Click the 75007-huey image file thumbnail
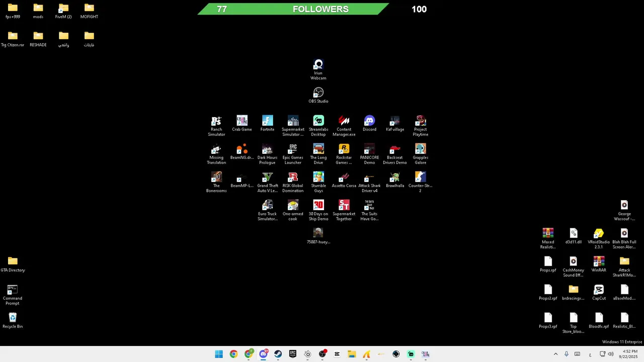644x362 pixels. coord(318,236)
